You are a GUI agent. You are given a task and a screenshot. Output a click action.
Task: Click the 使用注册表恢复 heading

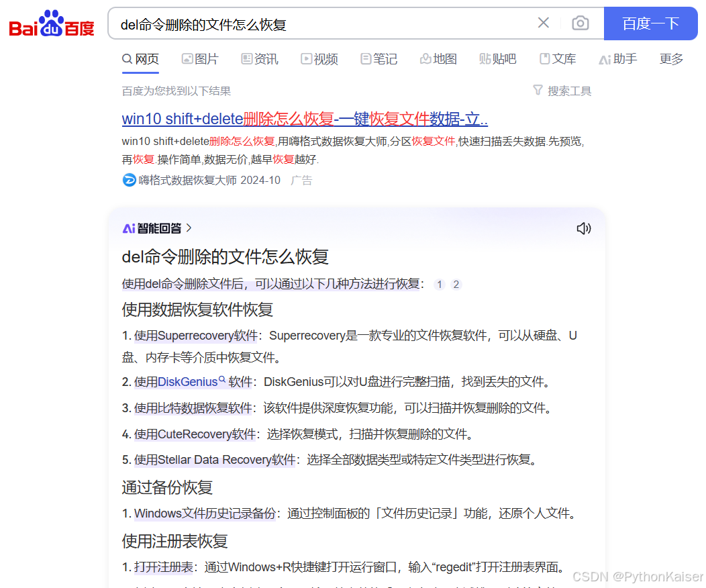pos(174,541)
